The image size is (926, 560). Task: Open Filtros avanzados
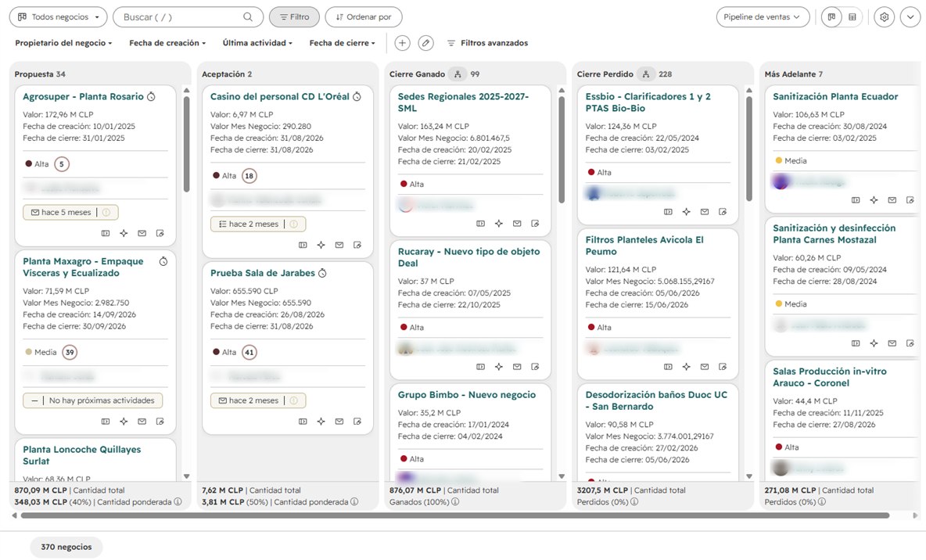(x=488, y=43)
